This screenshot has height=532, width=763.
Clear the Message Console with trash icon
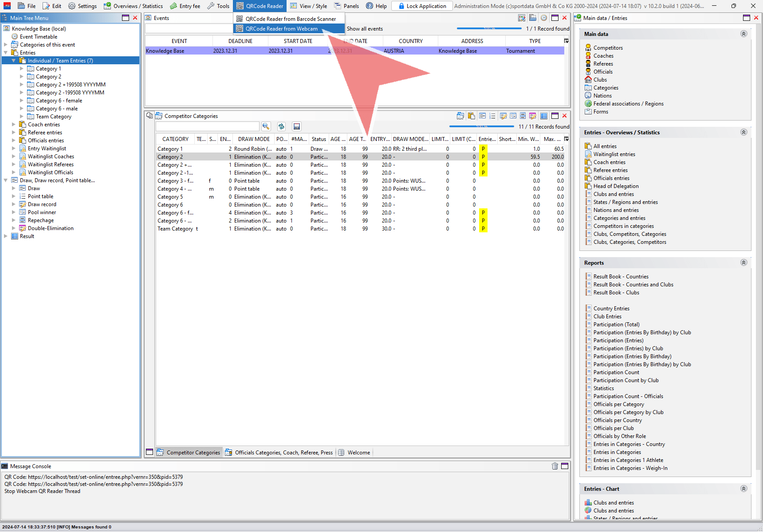tap(555, 466)
